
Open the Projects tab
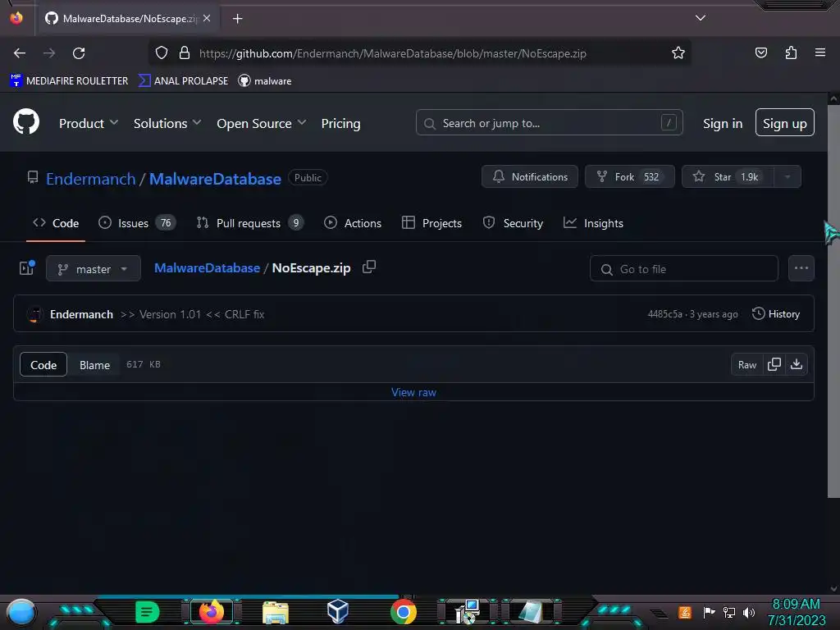click(431, 223)
